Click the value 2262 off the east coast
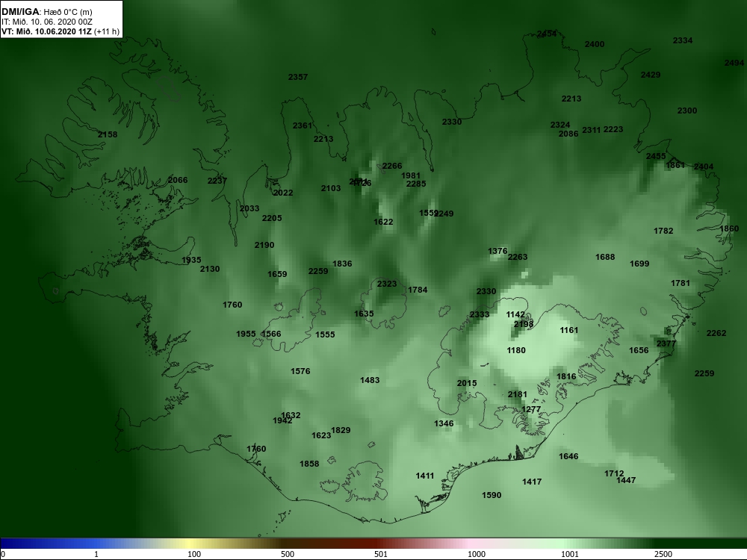This screenshot has width=747, height=560. pyautogui.click(x=716, y=333)
